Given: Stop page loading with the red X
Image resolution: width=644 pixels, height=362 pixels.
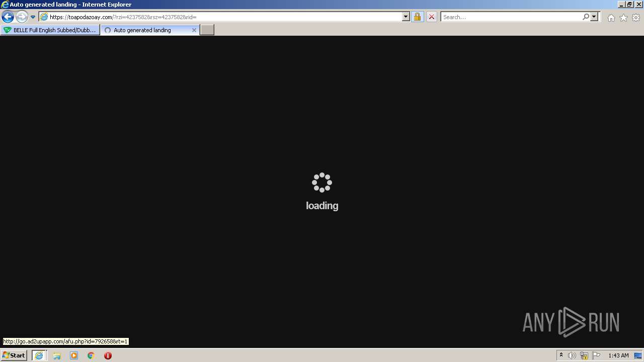Looking at the screenshot, I should [431, 17].
